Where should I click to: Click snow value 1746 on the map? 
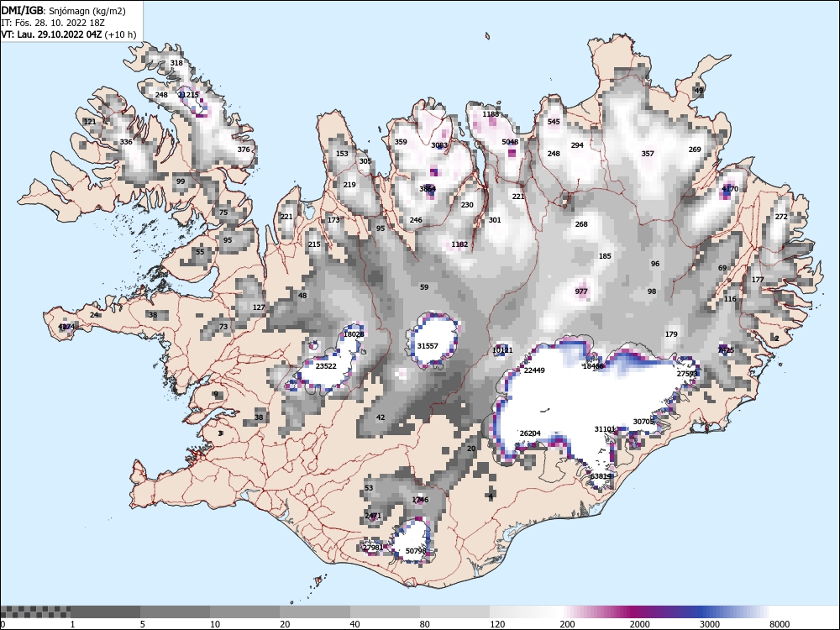click(420, 500)
